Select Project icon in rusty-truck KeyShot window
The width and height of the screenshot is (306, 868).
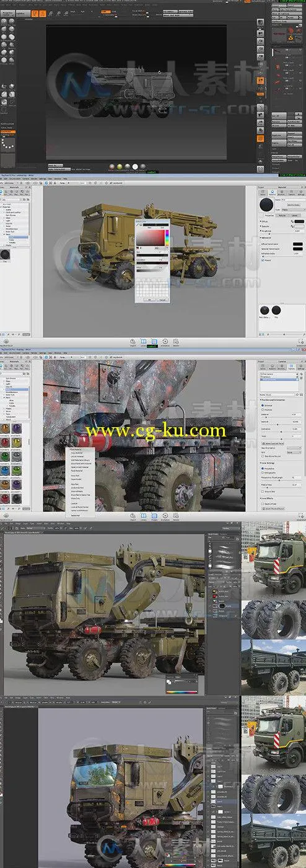coord(154,516)
